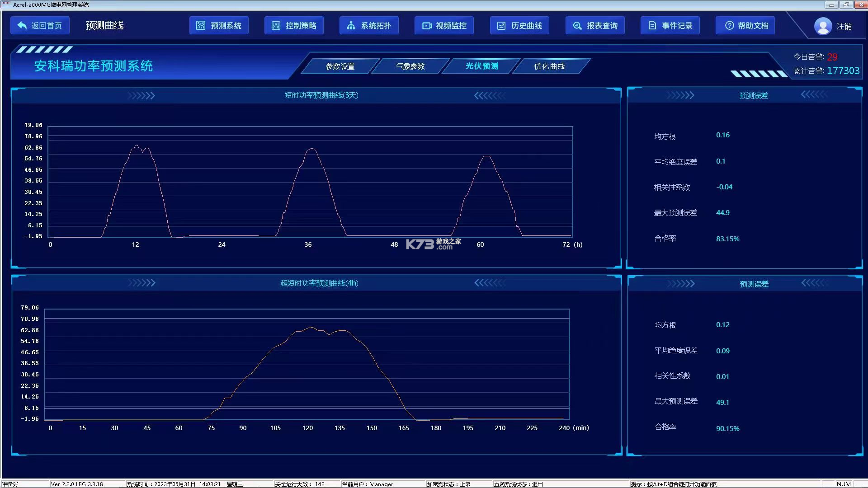Click the 合格率 value 90.15%
The image size is (868, 488).
click(727, 428)
